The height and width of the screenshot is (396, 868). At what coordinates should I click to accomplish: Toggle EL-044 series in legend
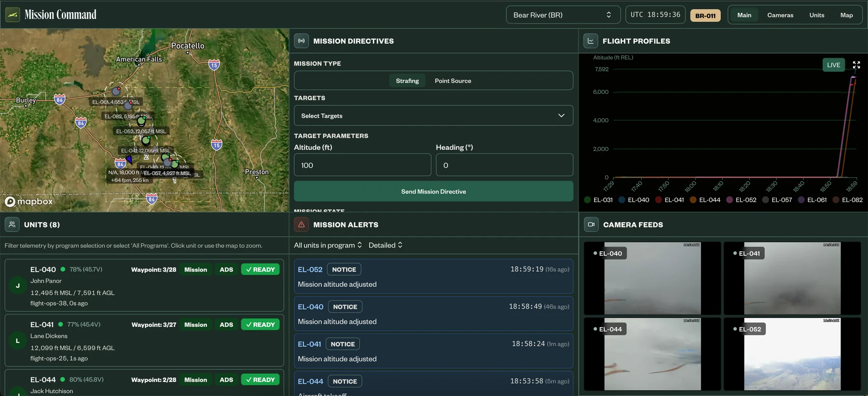click(705, 200)
